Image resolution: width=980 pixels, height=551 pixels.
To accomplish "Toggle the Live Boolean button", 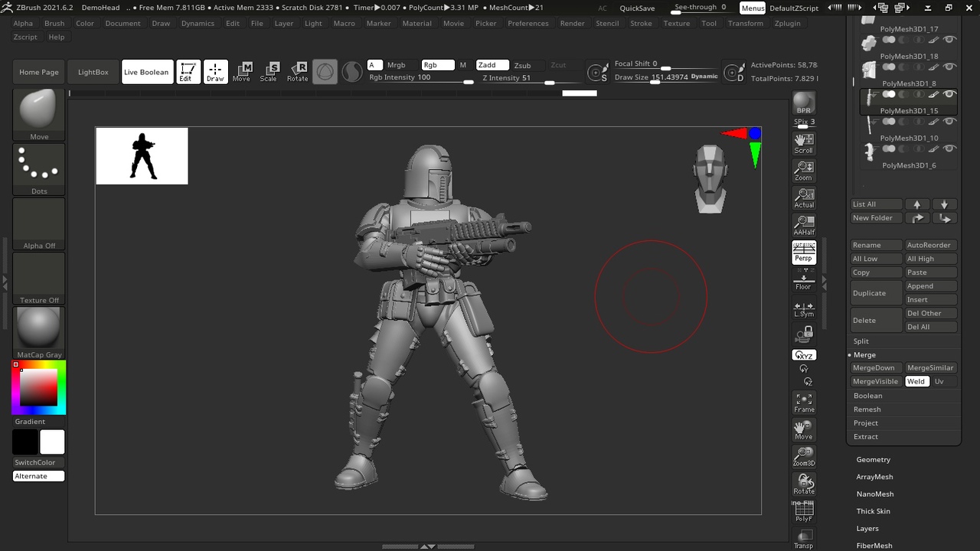I will (146, 72).
